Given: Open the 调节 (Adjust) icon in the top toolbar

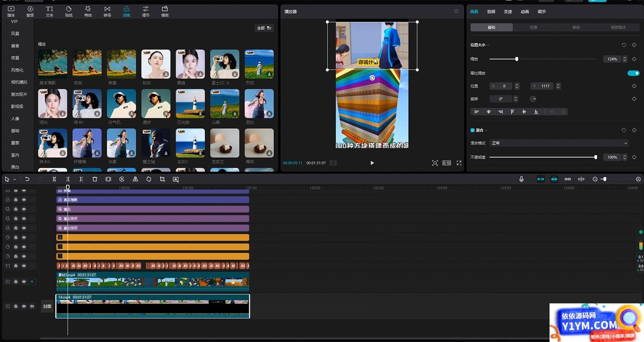Looking at the screenshot, I should tap(146, 11).
